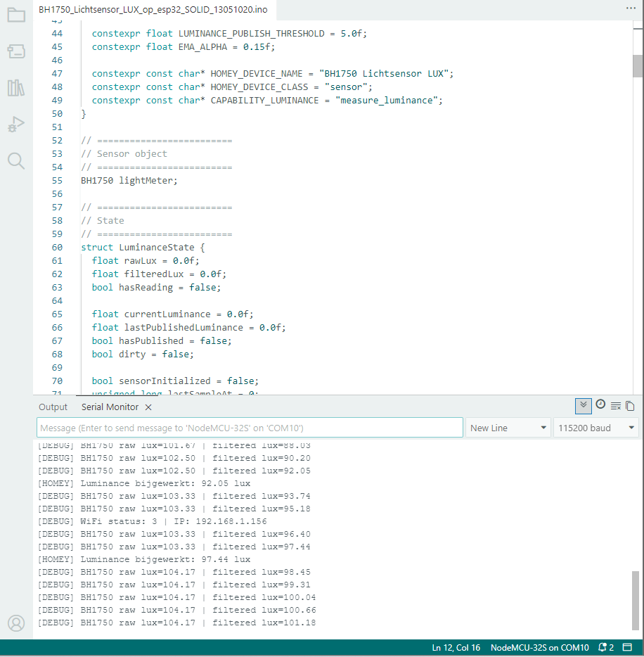Open the editor tab three-dots menu

[631, 8]
